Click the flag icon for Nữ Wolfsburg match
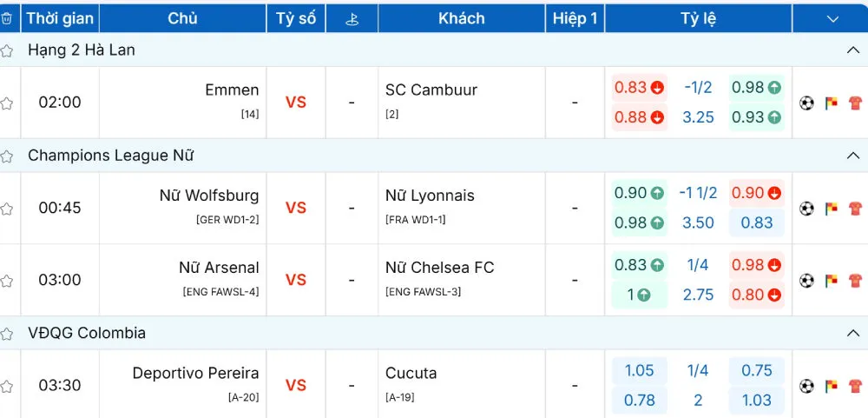The width and height of the screenshot is (868, 418). [x=832, y=209]
